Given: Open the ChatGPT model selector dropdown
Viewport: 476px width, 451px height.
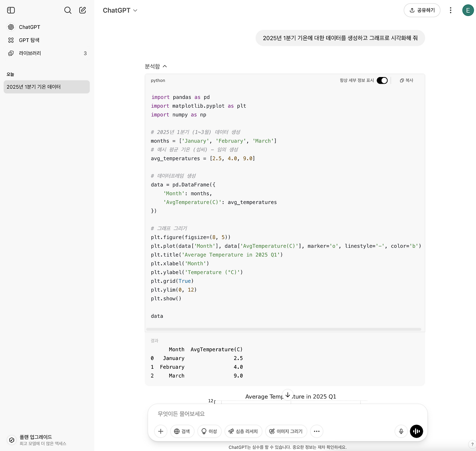Looking at the screenshot, I should [x=120, y=10].
